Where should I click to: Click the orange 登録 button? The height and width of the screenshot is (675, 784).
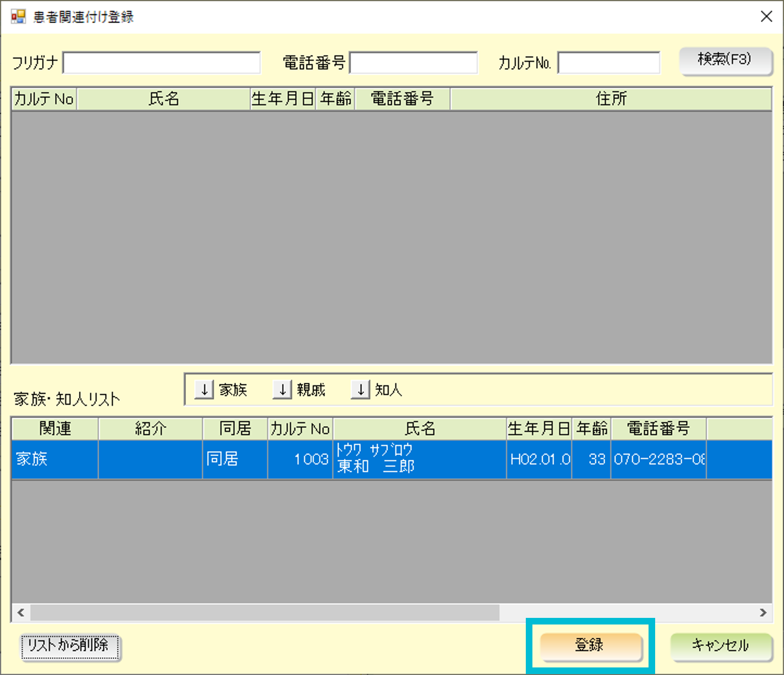[591, 646]
